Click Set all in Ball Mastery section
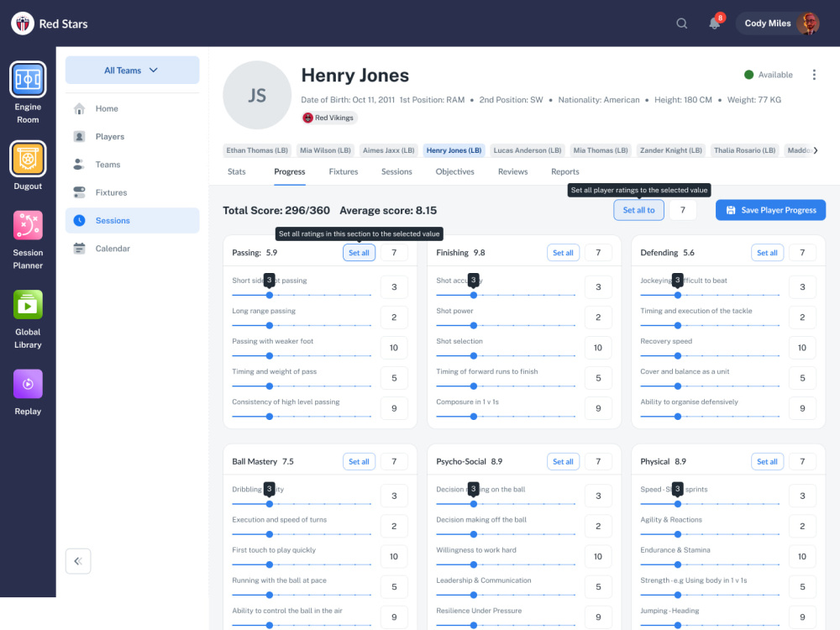Image resolution: width=840 pixels, height=630 pixels. click(x=359, y=462)
